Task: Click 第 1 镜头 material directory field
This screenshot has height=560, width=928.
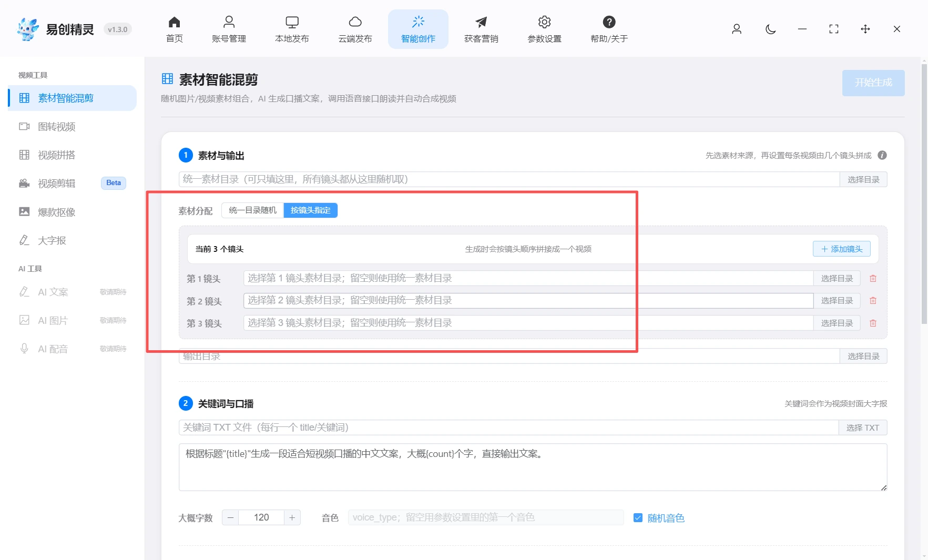Action: [x=528, y=278]
